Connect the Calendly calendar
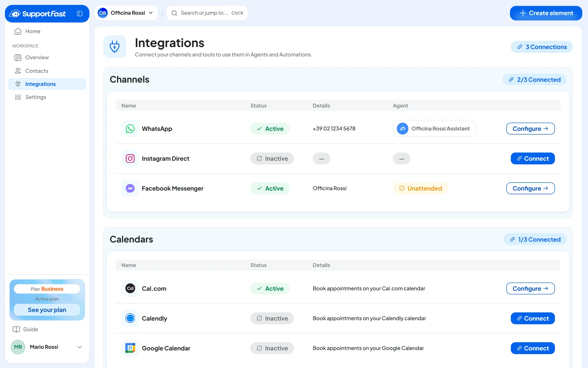 [533, 318]
